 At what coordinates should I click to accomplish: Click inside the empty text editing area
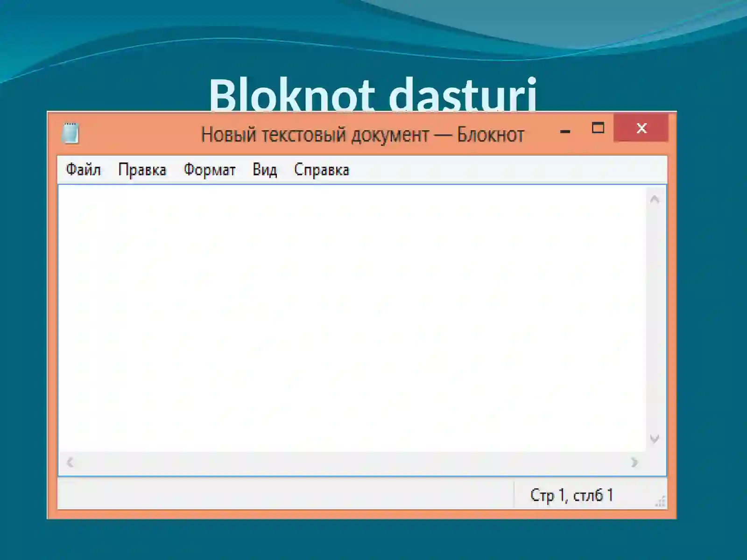[x=352, y=318]
